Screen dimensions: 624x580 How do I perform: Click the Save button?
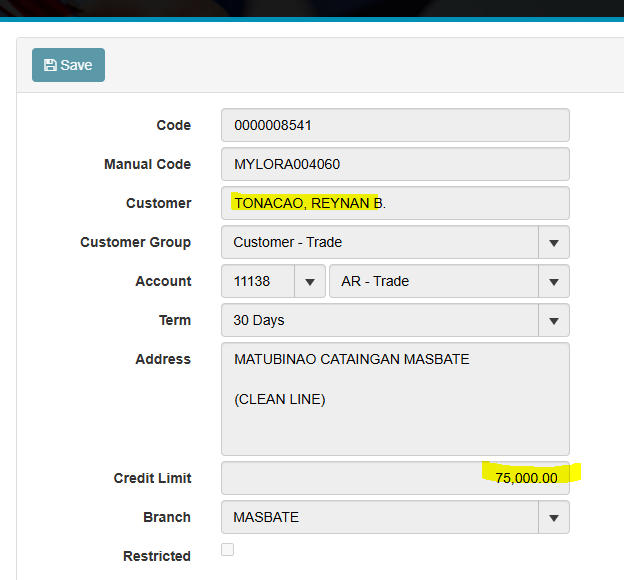[68, 65]
